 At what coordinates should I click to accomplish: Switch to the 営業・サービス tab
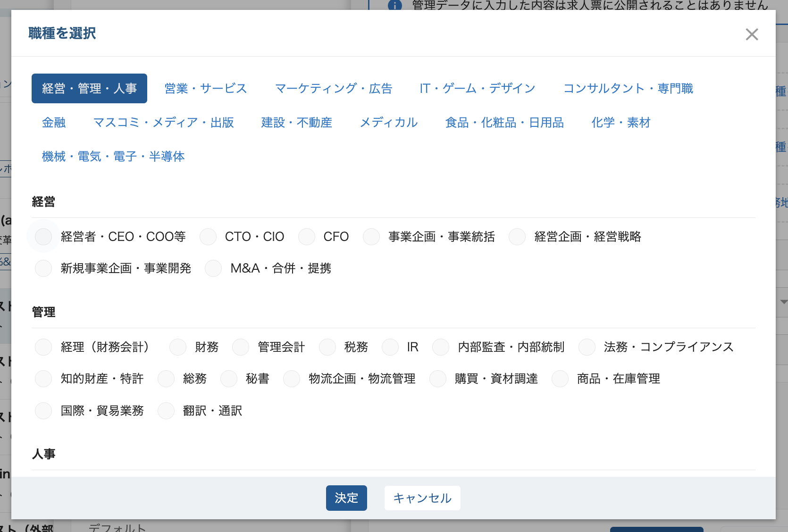pyautogui.click(x=206, y=88)
